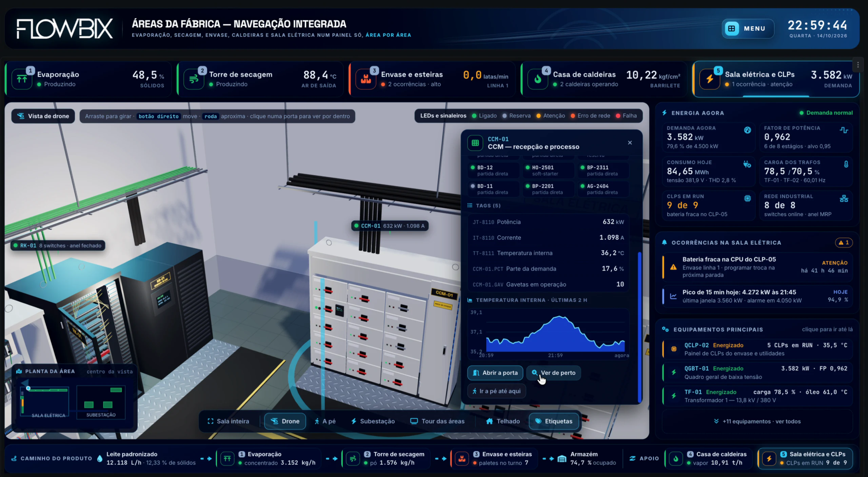Expand +11 equipamentos ver todos
The width and height of the screenshot is (868, 477).
tap(757, 422)
